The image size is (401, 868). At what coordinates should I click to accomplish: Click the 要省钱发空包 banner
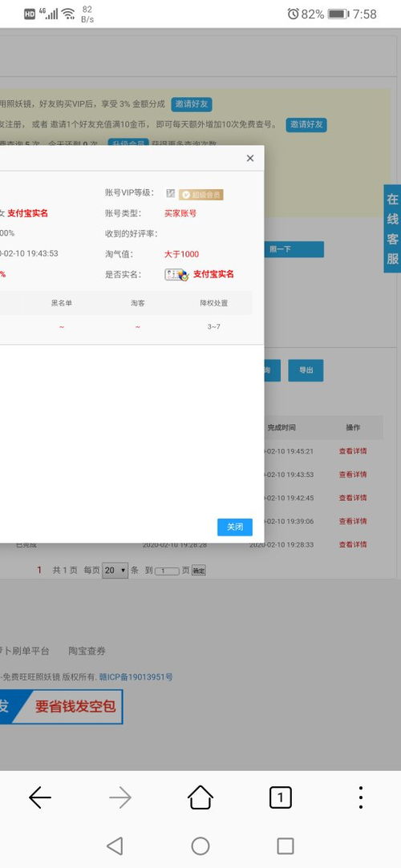tap(61, 706)
